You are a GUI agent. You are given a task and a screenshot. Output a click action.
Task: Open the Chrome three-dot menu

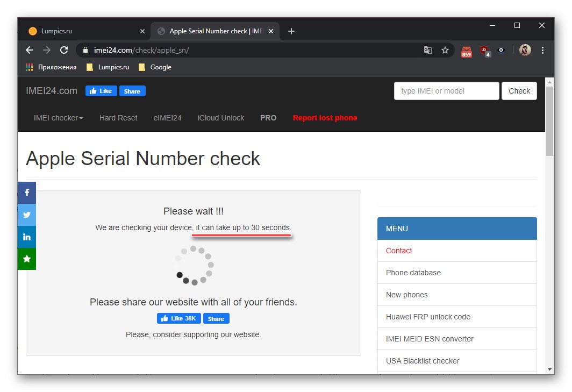pyautogui.click(x=542, y=50)
